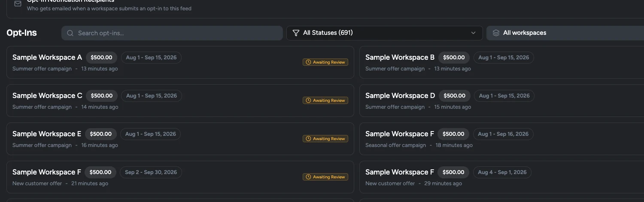The height and width of the screenshot is (202, 644).
Task: Click the $500.00 badge on Sample Workspace D
Action: click(455, 96)
